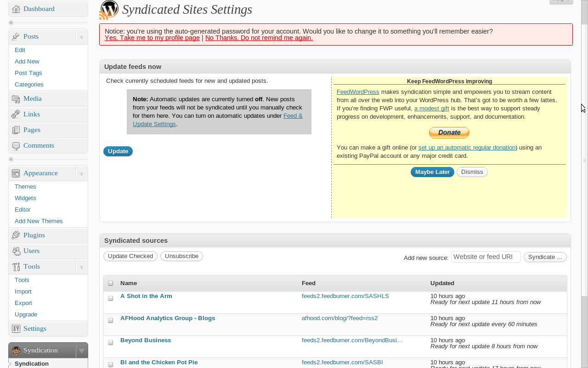Screen dimensions: 588x368
Task: Collapse the Tools section arrow
Action: [x=81, y=267]
